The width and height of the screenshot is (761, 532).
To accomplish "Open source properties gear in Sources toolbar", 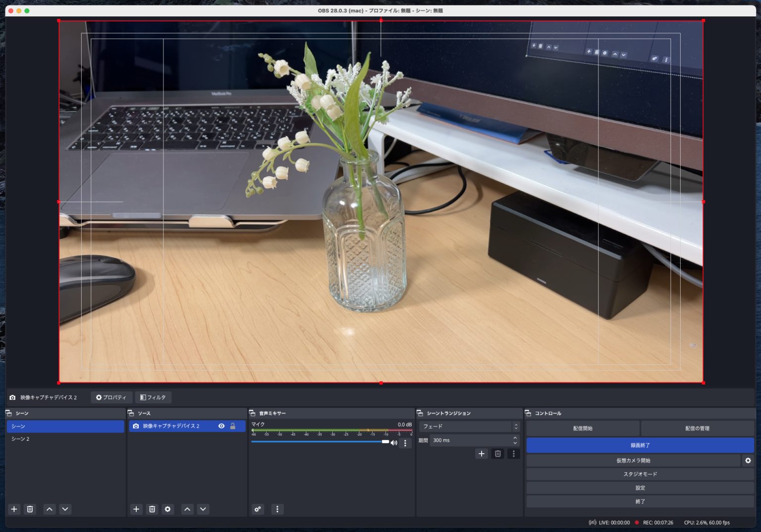I will [168, 509].
